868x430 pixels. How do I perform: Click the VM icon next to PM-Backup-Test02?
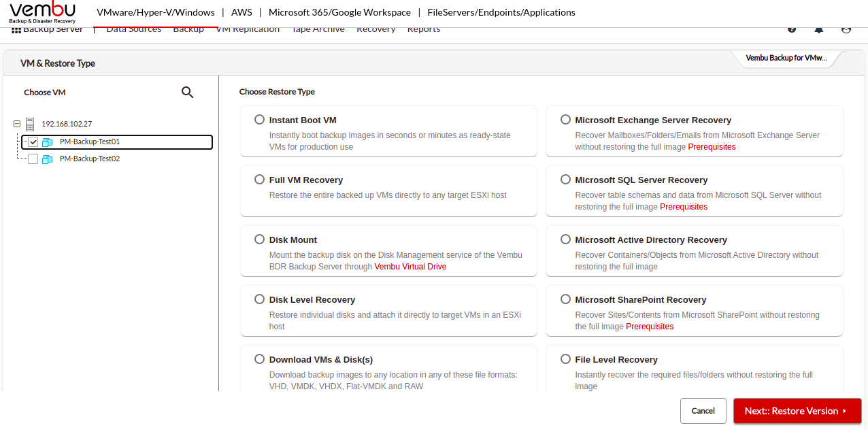pos(47,159)
